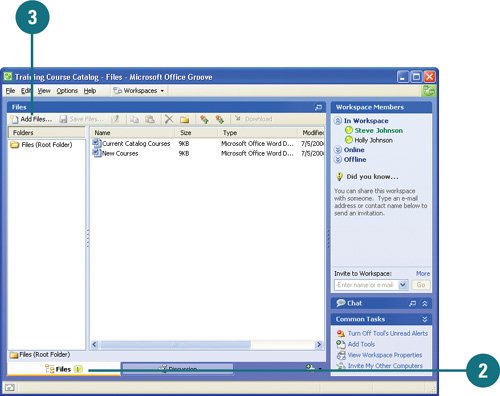500x396 pixels.
Task: Collapse the Common Tasks panel chevrons
Action: (425, 319)
